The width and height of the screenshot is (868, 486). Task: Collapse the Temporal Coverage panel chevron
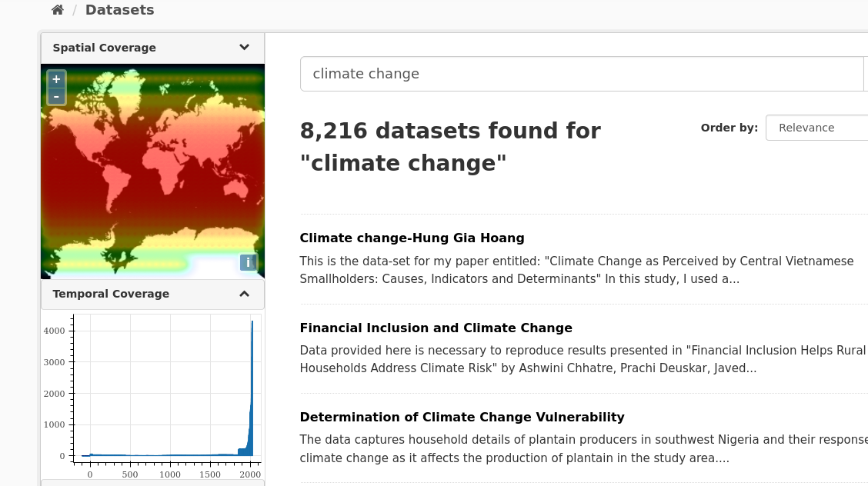pyautogui.click(x=244, y=293)
